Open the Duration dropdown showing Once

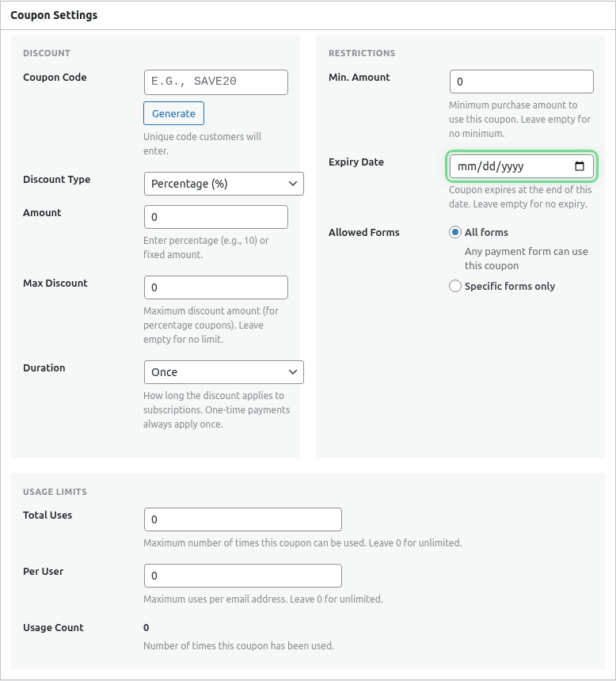point(223,371)
